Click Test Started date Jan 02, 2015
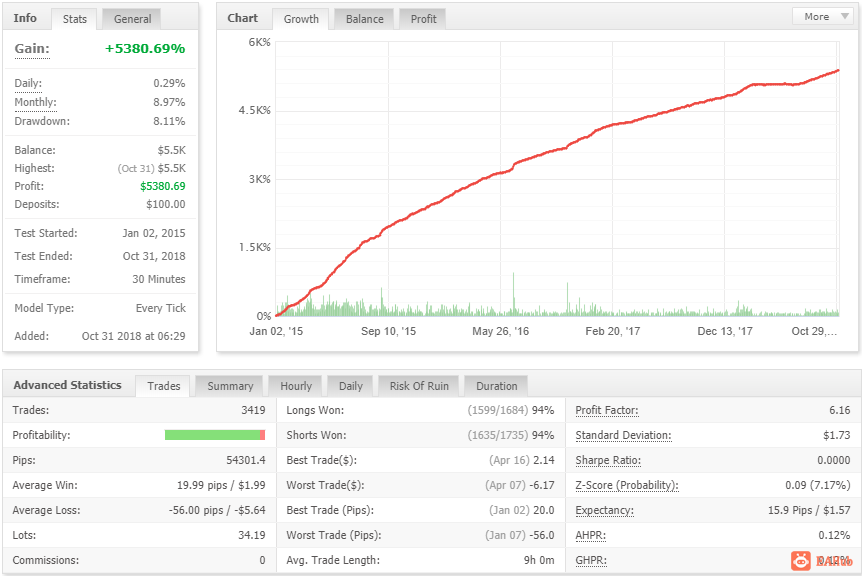 pyautogui.click(x=154, y=233)
